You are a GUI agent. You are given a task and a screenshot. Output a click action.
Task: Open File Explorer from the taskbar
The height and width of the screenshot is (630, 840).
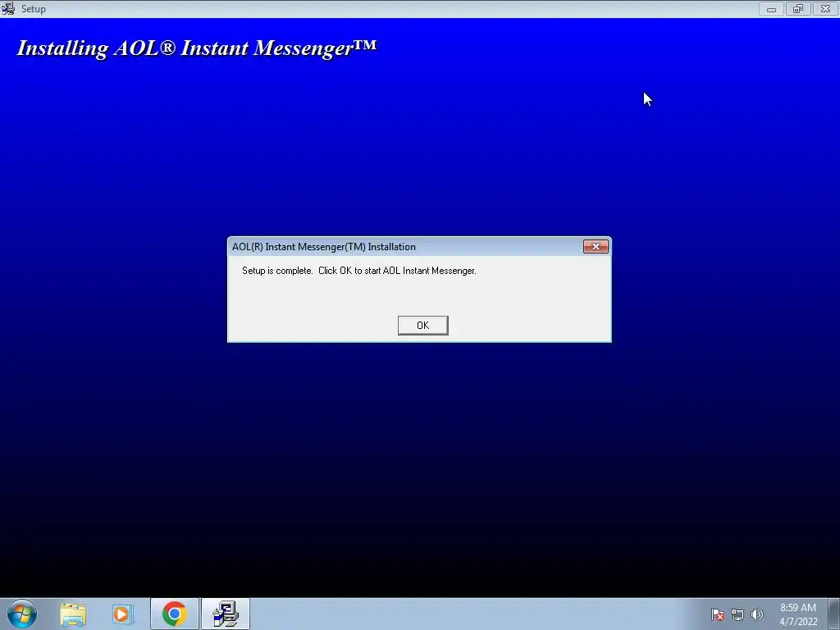tap(73, 614)
